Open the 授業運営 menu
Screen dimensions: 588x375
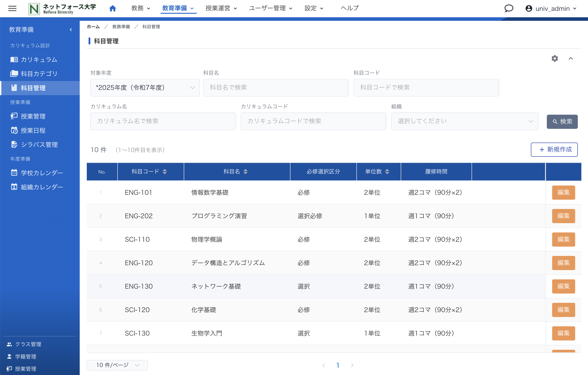click(x=221, y=8)
